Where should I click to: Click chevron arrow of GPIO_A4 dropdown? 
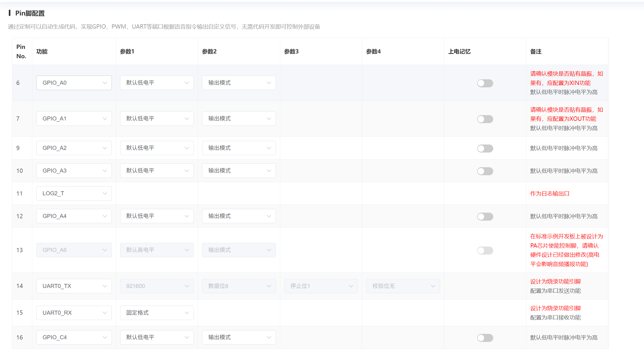pyautogui.click(x=105, y=216)
